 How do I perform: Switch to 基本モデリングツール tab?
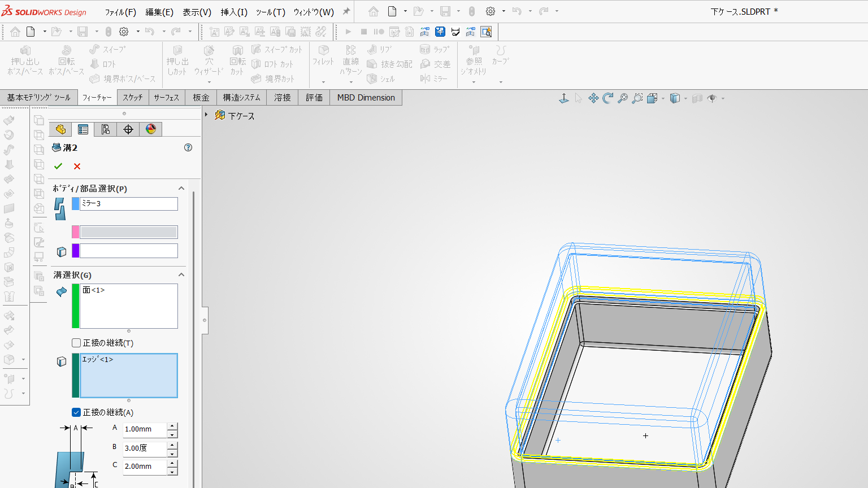point(38,98)
